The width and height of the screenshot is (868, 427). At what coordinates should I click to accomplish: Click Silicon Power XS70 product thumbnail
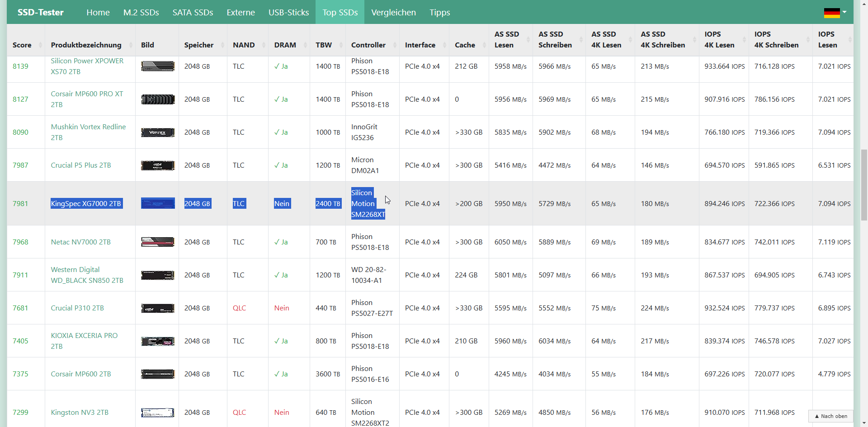[158, 66]
